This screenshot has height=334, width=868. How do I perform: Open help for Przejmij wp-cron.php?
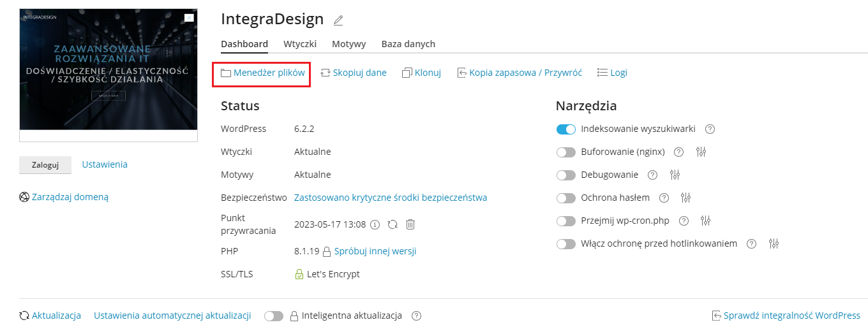pyautogui.click(x=684, y=221)
